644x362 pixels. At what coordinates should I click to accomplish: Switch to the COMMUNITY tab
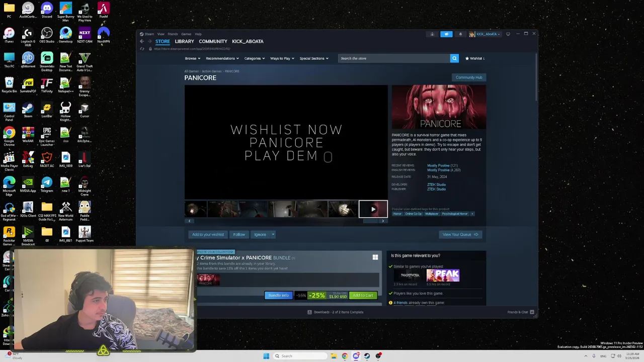point(213,41)
